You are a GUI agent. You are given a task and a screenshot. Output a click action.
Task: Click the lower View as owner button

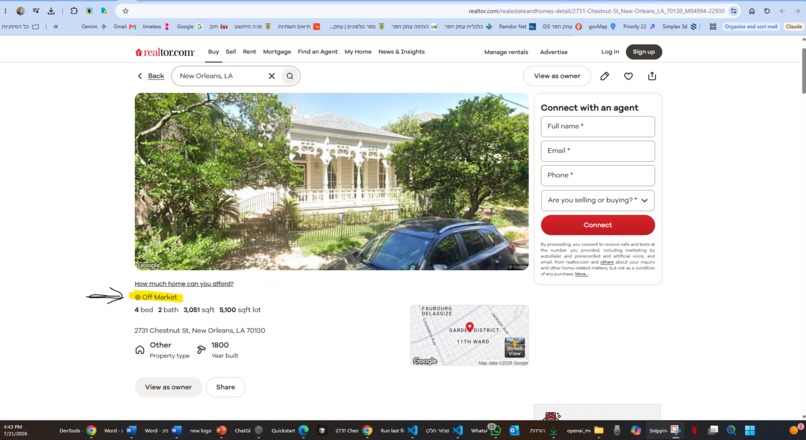click(168, 387)
